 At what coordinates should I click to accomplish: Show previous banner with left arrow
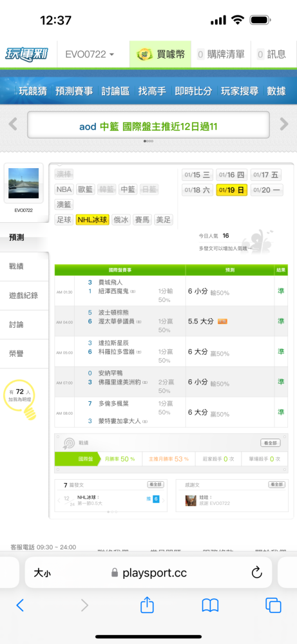click(x=13, y=124)
